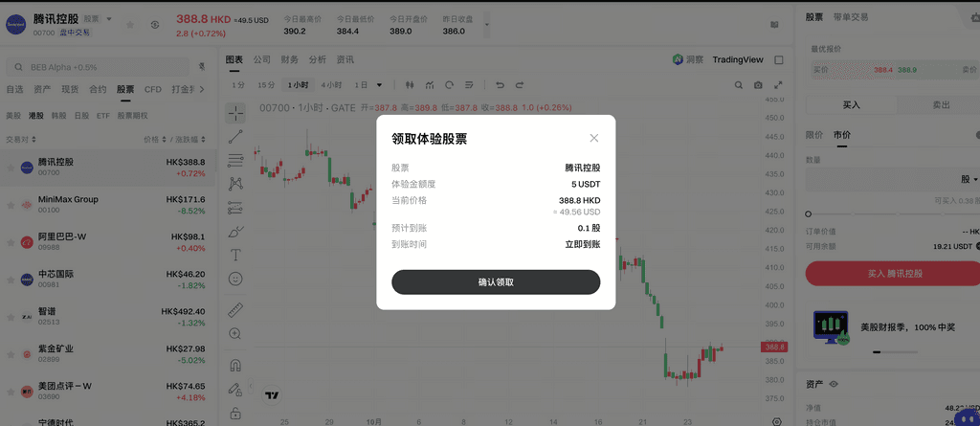
Task: Select the 美股 market filter
Action: point(13,116)
